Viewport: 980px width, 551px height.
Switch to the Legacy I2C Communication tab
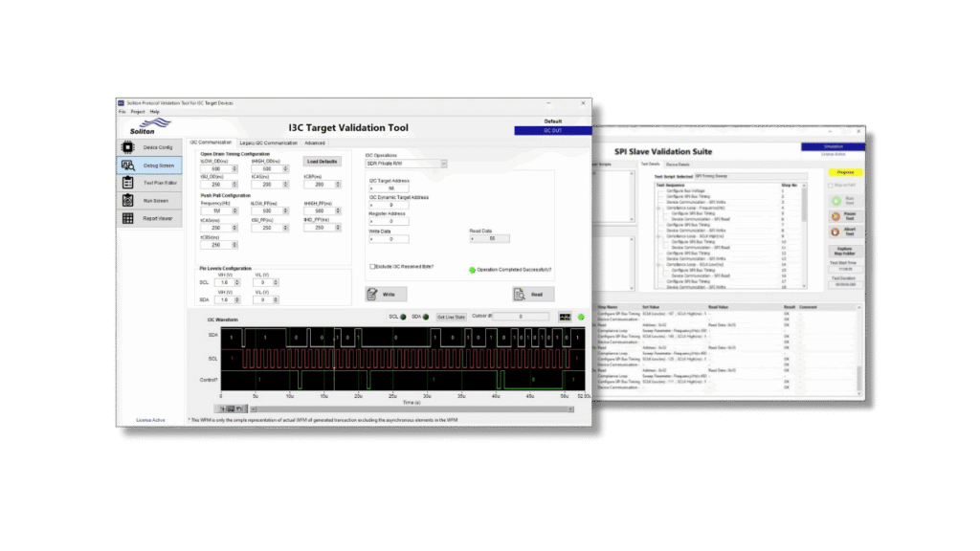(x=269, y=143)
